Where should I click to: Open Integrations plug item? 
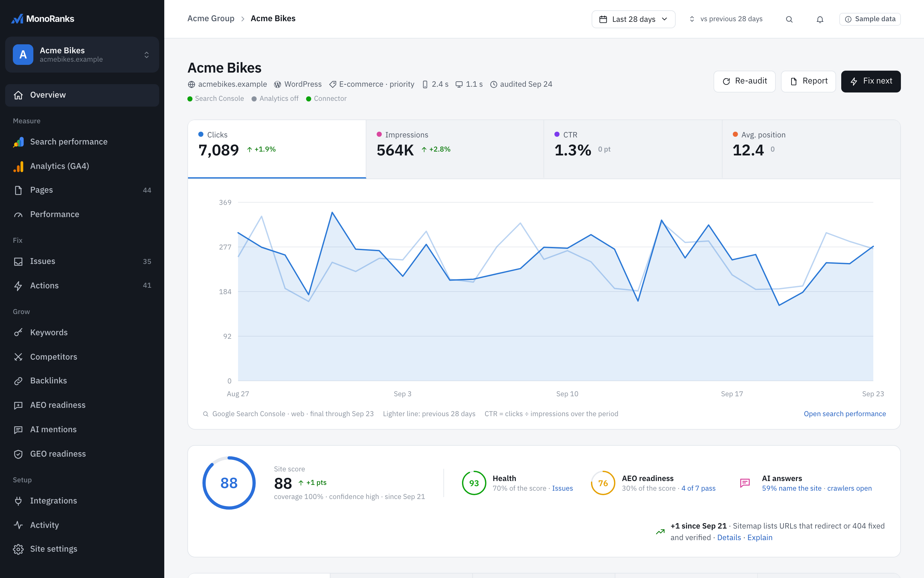point(82,501)
